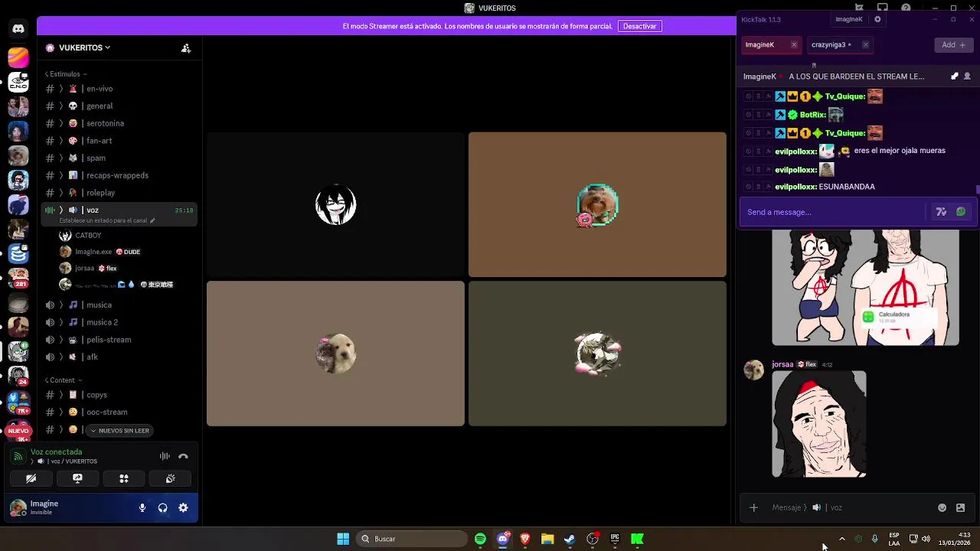Click Add to add a KickTalk chatroom

[x=953, y=45]
